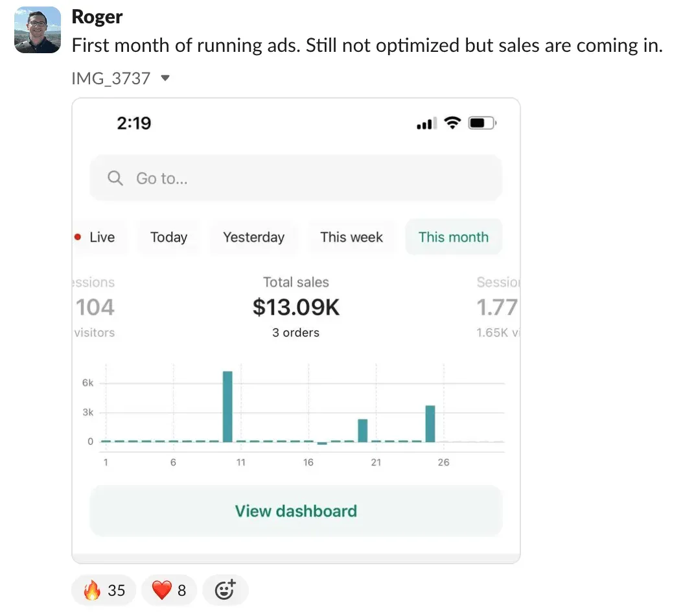This screenshot has height=616, width=683.
Task: Click the sales bar near day 20
Action: 362,431
